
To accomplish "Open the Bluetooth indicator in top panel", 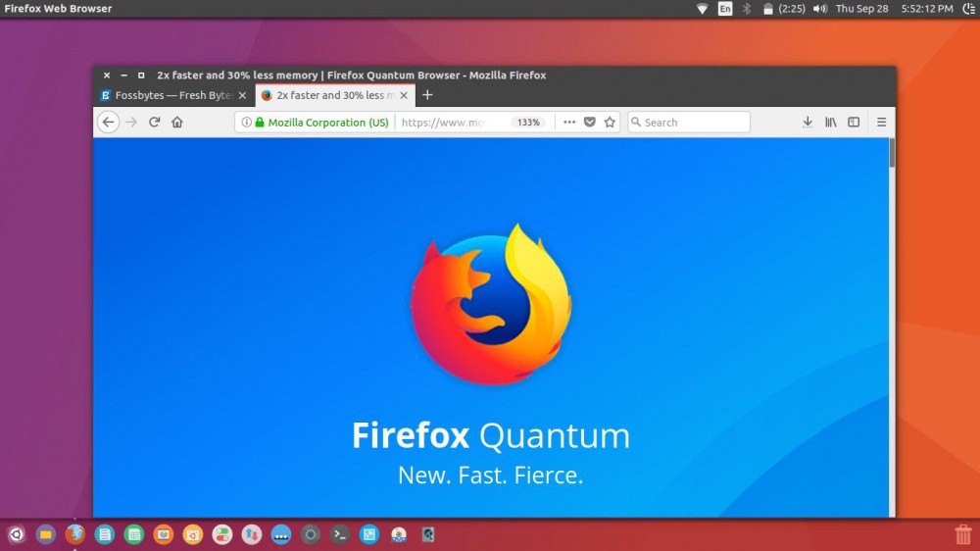I will [x=746, y=9].
